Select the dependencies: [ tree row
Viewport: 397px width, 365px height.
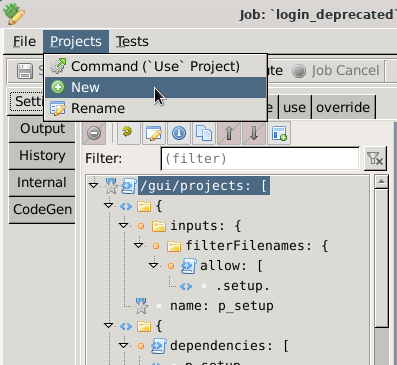coord(229,346)
